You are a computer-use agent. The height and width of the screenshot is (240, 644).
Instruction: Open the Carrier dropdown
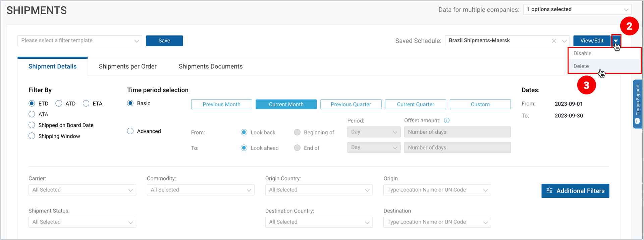82,190
